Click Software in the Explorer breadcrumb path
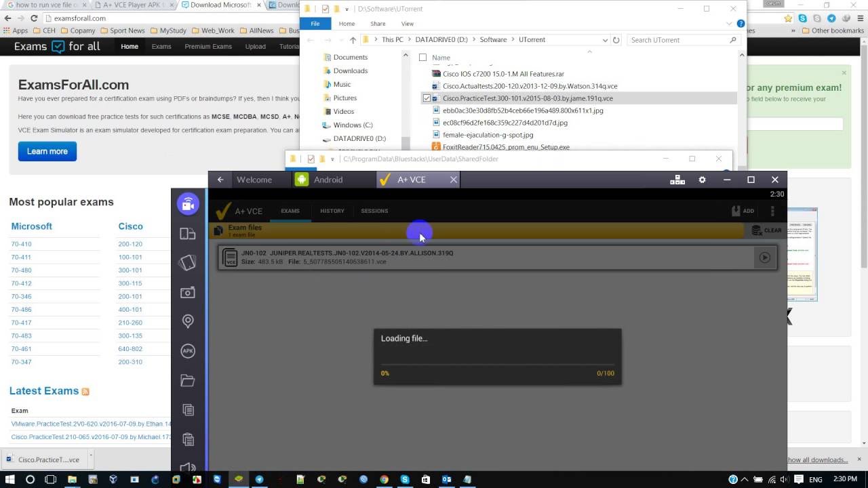This screenshot has width=868, height=488. coord(493,40)
